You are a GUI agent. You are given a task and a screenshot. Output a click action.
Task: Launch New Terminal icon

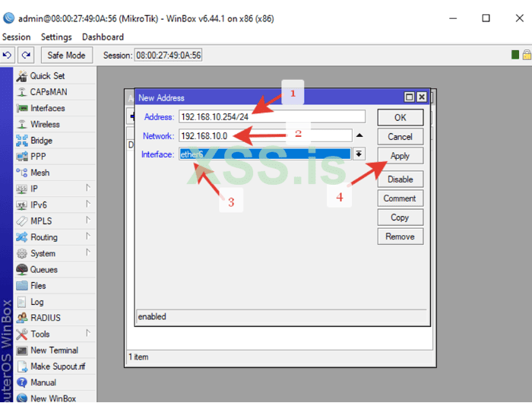pyautogui.click(x=22, y=351)
